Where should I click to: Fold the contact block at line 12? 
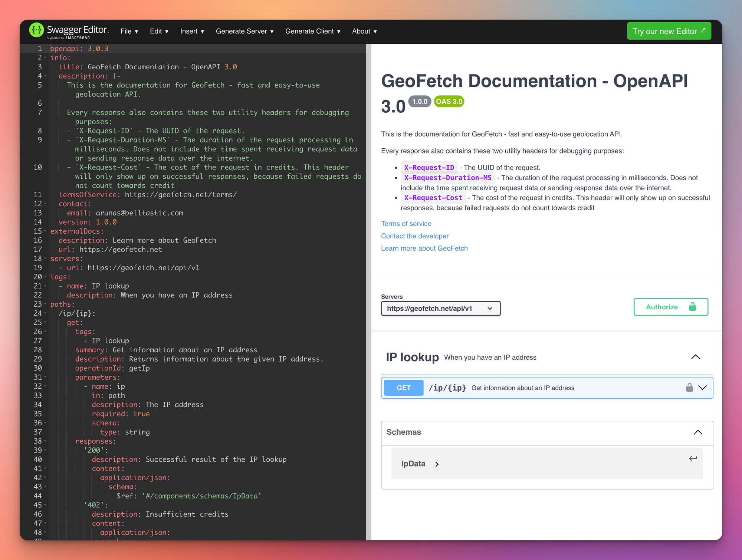[45, 204]
